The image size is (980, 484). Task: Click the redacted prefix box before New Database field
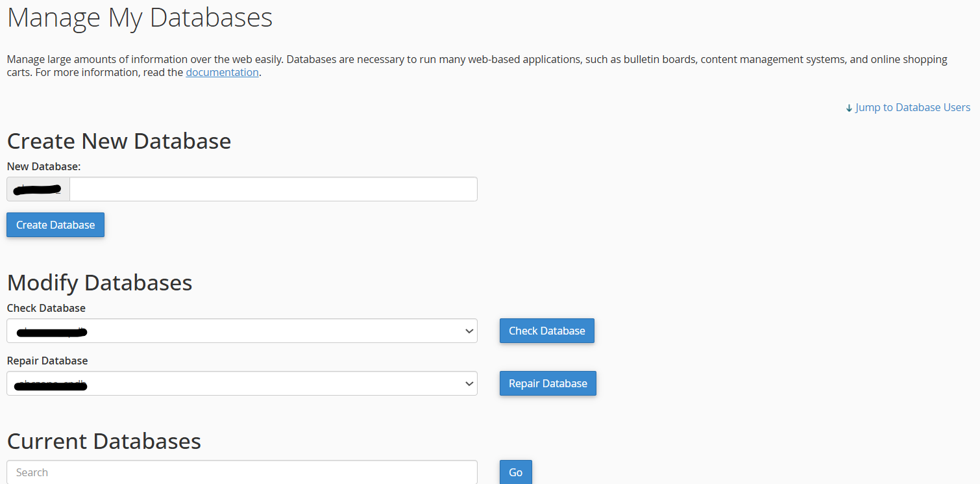(38, 189)
